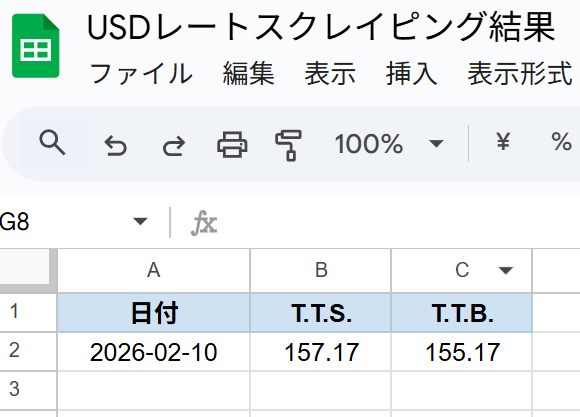Open the 100% zoom dropdown
Image resolution: width=580 pixels, height=417 pixels.
tap(388, 144)
